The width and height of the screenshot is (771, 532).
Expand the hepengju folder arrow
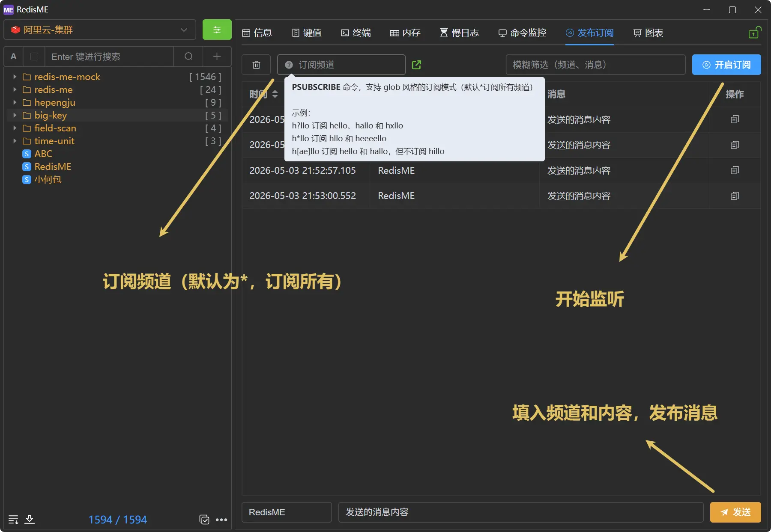15,102
